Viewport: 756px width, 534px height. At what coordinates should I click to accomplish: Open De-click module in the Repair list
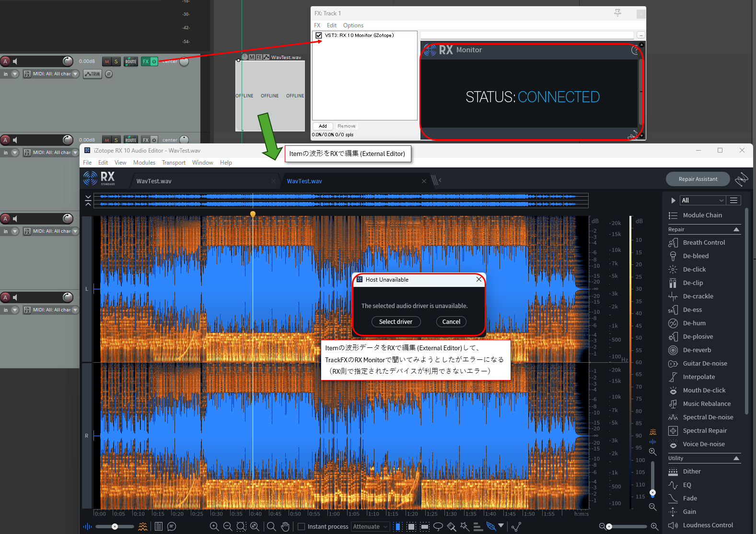(694, 269)
